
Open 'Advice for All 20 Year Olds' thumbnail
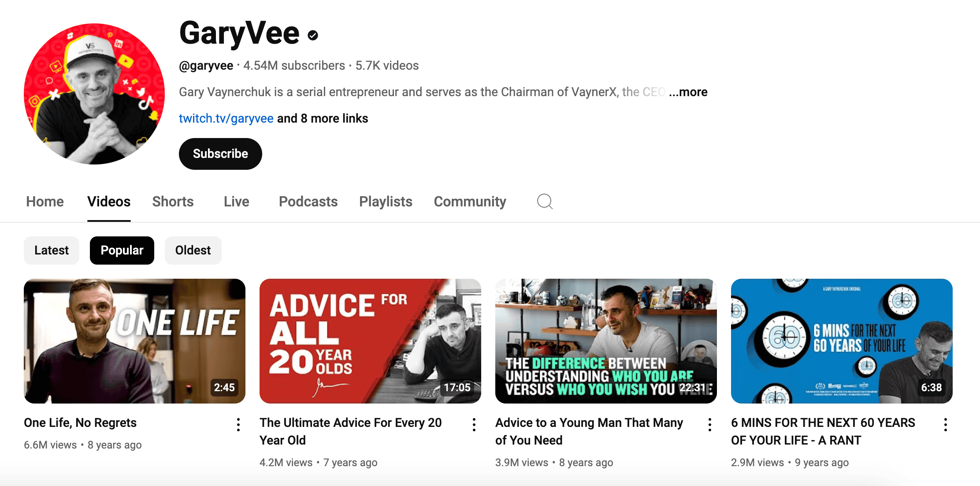(370, 341)
